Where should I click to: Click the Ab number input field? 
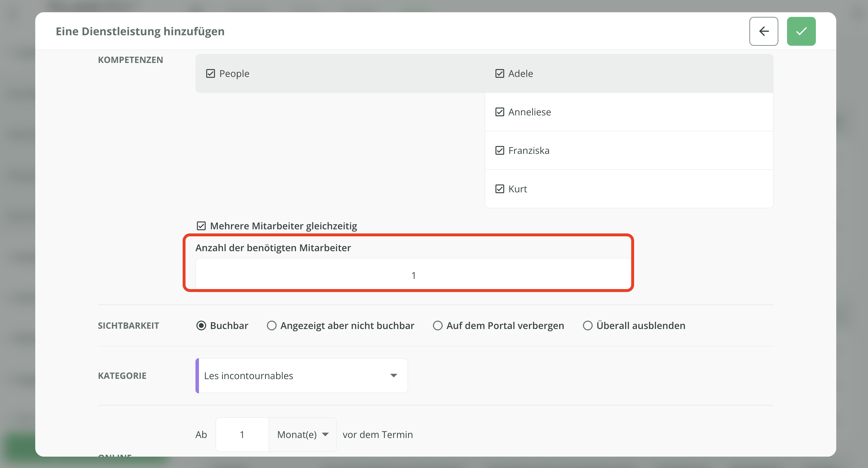[x=242, y=434]
